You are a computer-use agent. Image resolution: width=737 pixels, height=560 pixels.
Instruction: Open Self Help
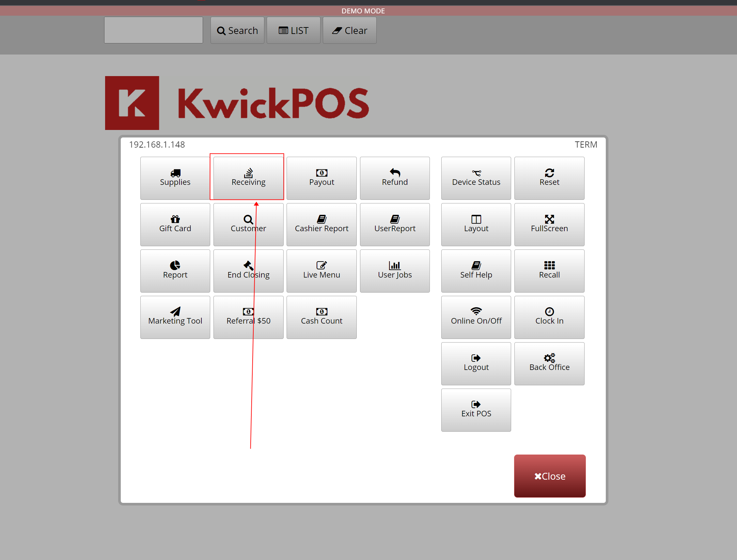476,271
